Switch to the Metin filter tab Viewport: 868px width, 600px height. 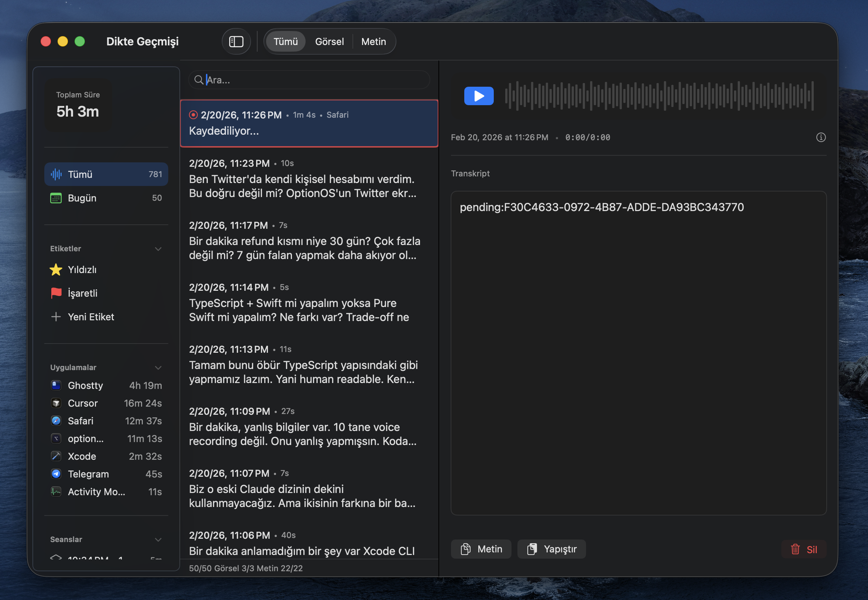click(x=374, y=41)
